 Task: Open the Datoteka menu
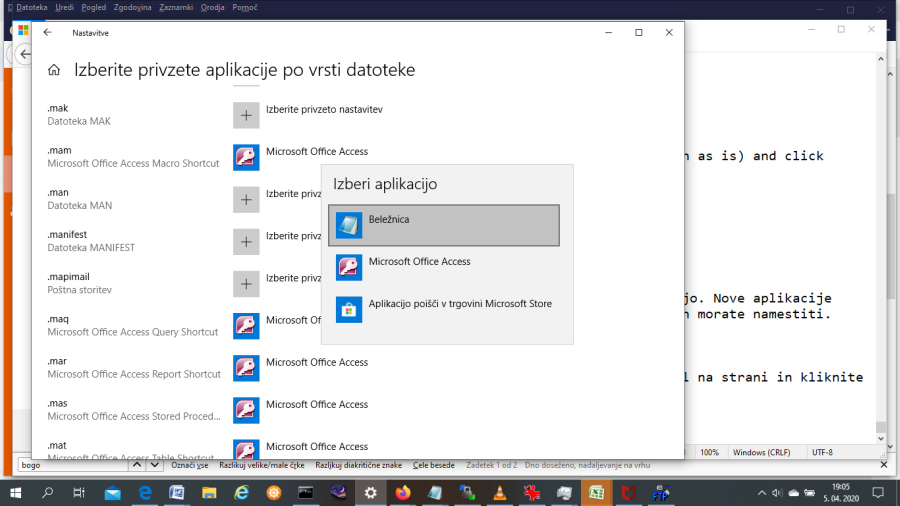click(30, 8)
